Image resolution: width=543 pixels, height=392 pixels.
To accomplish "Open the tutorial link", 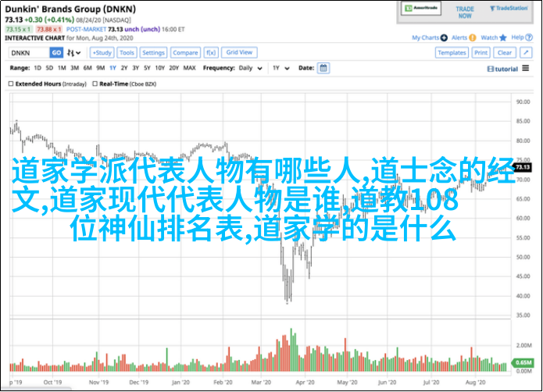I will point(502,69).
